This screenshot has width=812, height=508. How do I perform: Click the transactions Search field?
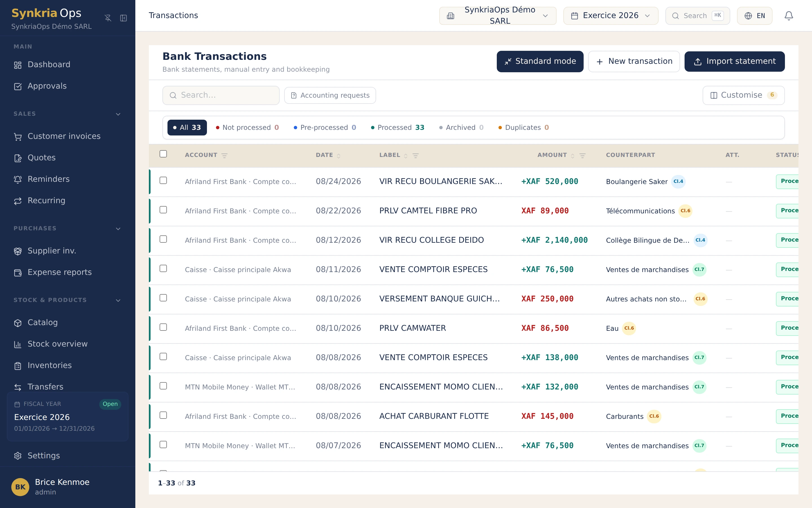(221, 95)
